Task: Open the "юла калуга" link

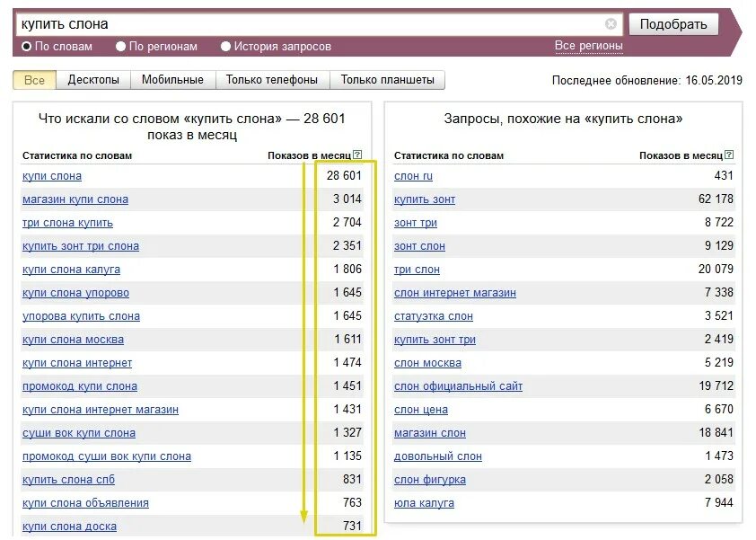Action: [x=424, y=503]
